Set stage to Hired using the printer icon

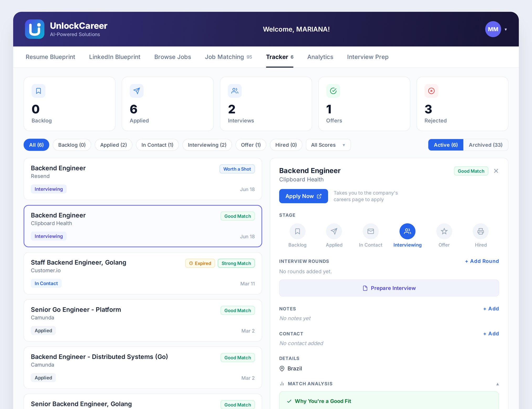coord(481,231)
